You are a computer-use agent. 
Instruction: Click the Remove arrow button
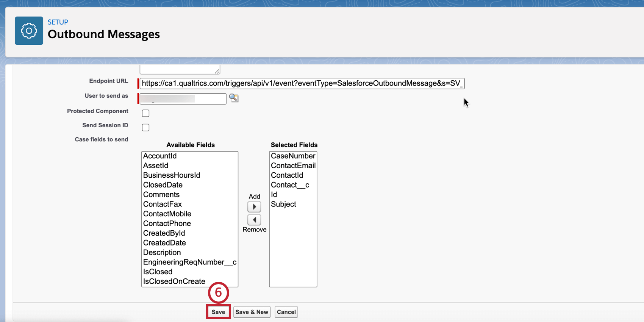[x=254, y=220]
